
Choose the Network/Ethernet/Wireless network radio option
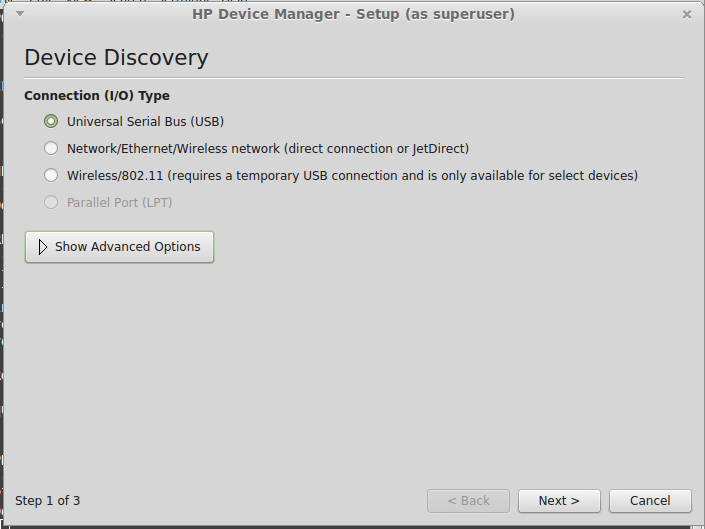click(x=51, y=148)
